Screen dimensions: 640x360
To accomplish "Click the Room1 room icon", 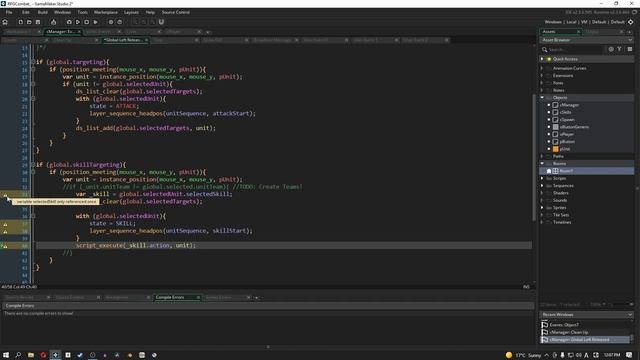I will 556,171.
